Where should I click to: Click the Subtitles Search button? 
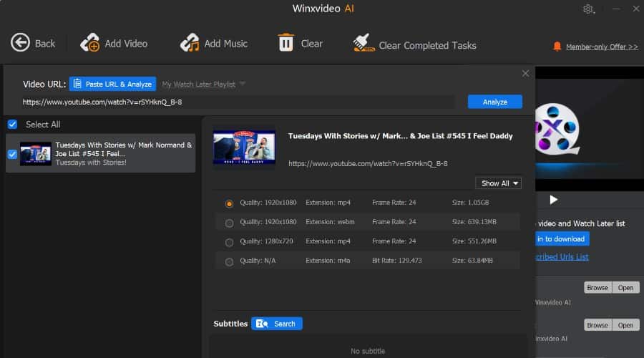(277, 324)
